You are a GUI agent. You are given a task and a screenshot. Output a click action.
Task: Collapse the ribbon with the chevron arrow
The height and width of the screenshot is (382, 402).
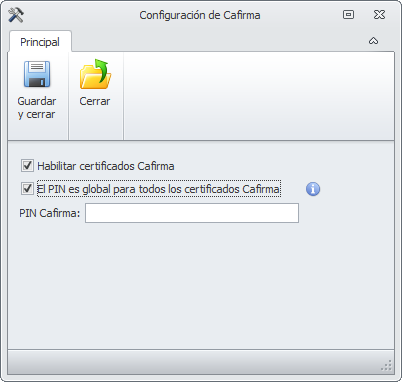(x=373, y=41)
